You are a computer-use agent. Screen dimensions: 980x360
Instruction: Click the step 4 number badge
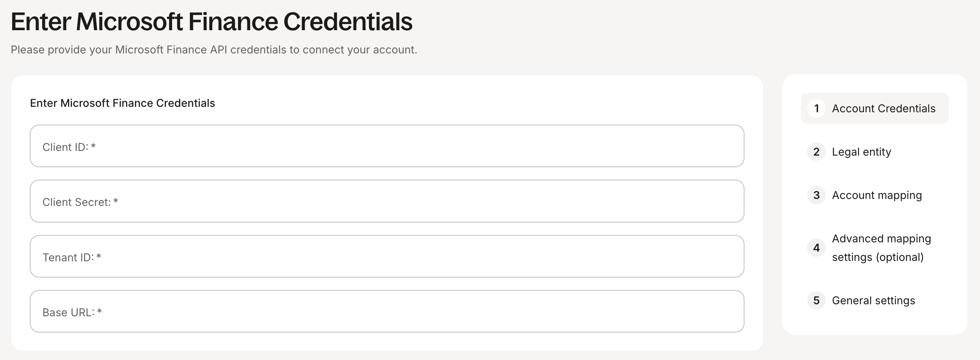tap(816, 248)
